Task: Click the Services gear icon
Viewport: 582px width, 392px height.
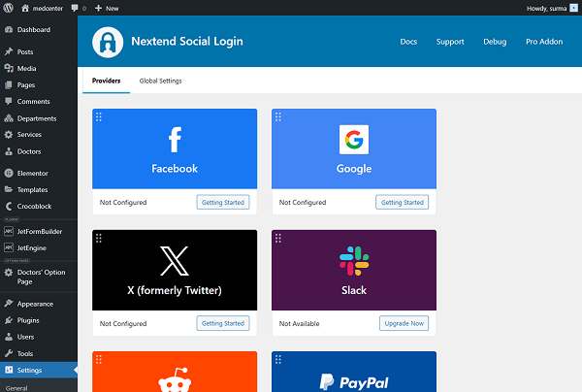Action: 9,135
